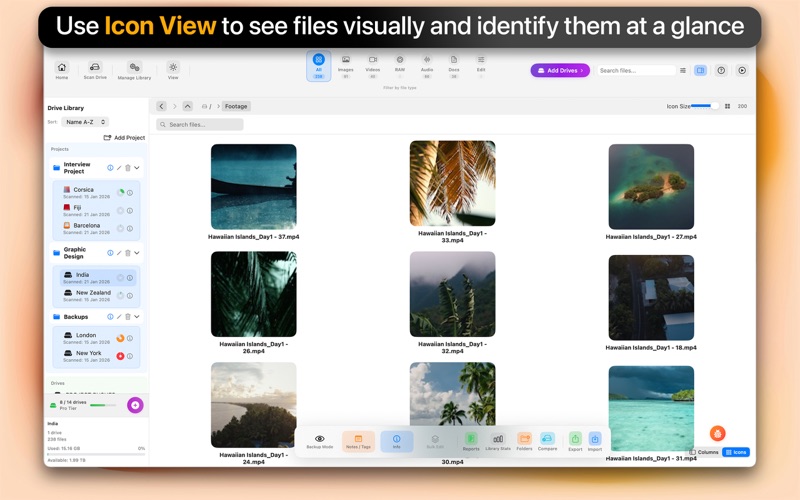The height and width of the screenshot is (500, 800).
Task: Open the help question mark icon
Action: click(721, 70)
